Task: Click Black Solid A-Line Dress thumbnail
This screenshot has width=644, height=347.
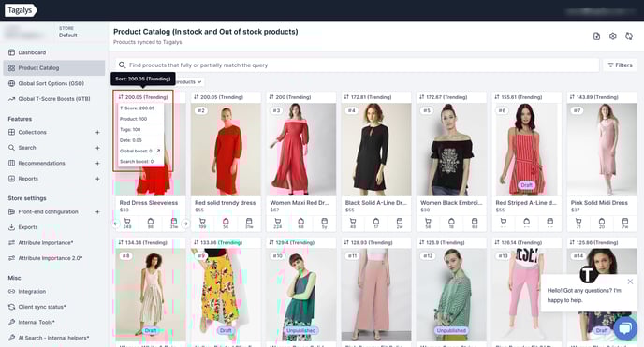Action: (x=376, y=150)
